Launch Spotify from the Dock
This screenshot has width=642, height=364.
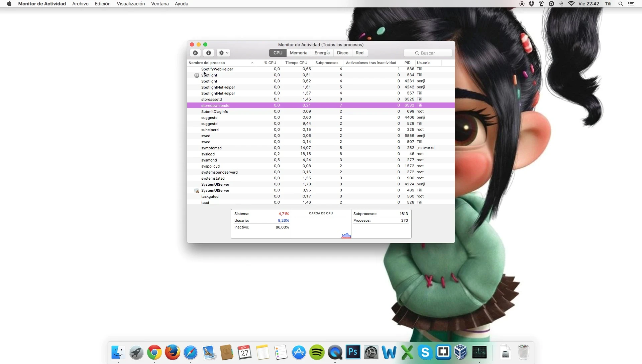317,352
